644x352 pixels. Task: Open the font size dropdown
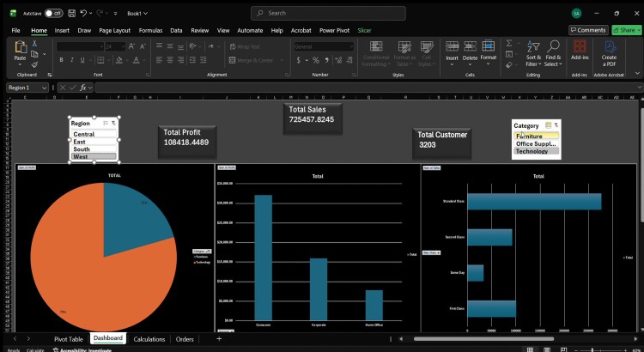[123, 46]
